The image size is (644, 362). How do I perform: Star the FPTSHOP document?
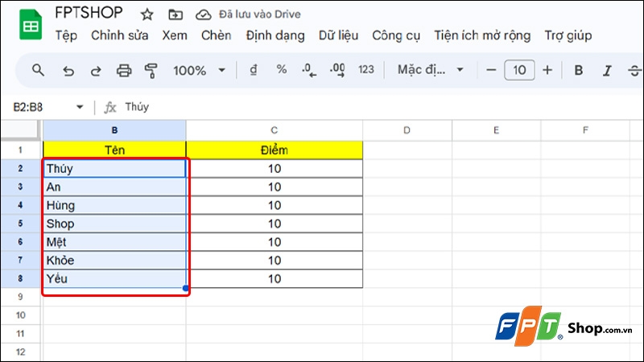[147, 14]
